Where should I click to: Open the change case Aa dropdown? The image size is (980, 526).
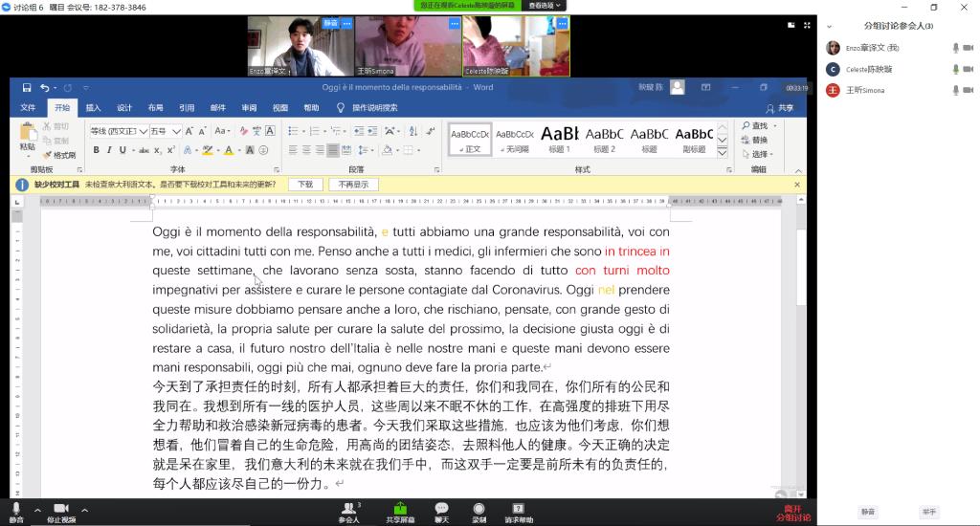tap(222, 131)
